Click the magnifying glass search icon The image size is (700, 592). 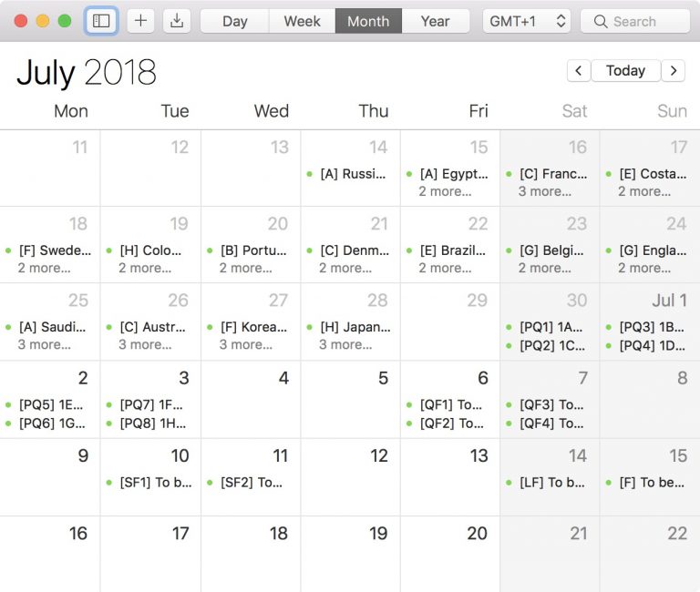point(601,21)
